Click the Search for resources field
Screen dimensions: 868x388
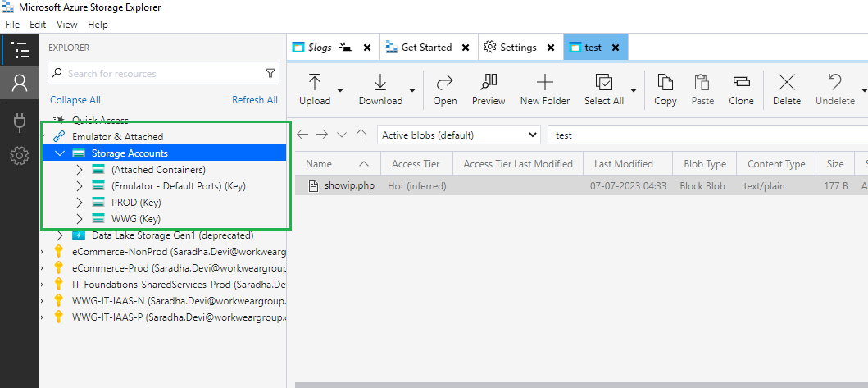tap(163, 73)
